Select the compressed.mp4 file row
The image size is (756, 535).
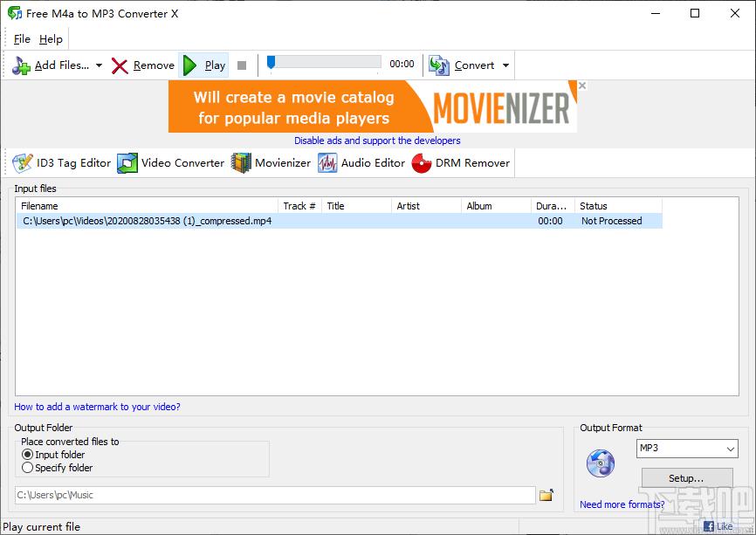pyautogui.click(x=340, y=221)
